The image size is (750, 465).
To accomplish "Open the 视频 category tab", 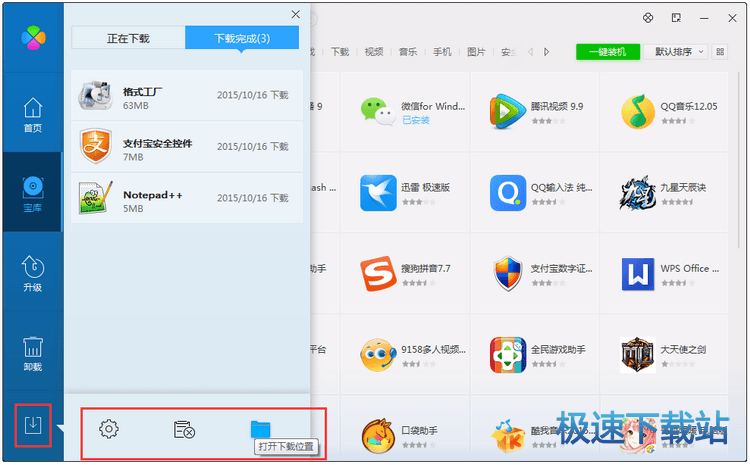I will 374,52.
